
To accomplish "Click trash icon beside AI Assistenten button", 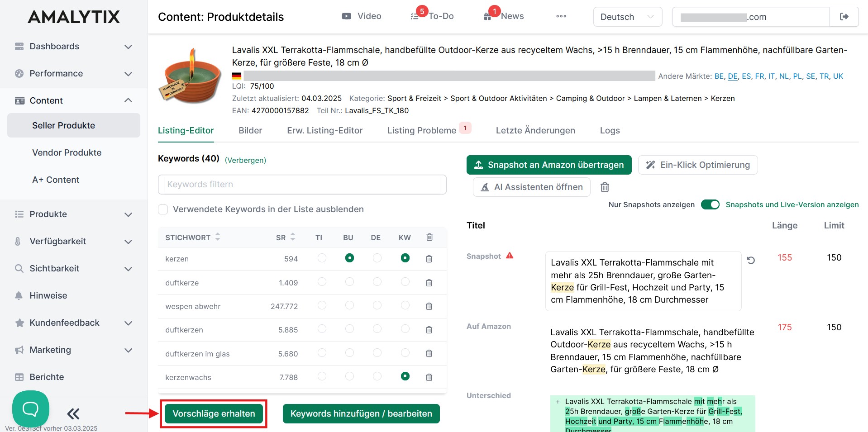I will coord(605,187).
